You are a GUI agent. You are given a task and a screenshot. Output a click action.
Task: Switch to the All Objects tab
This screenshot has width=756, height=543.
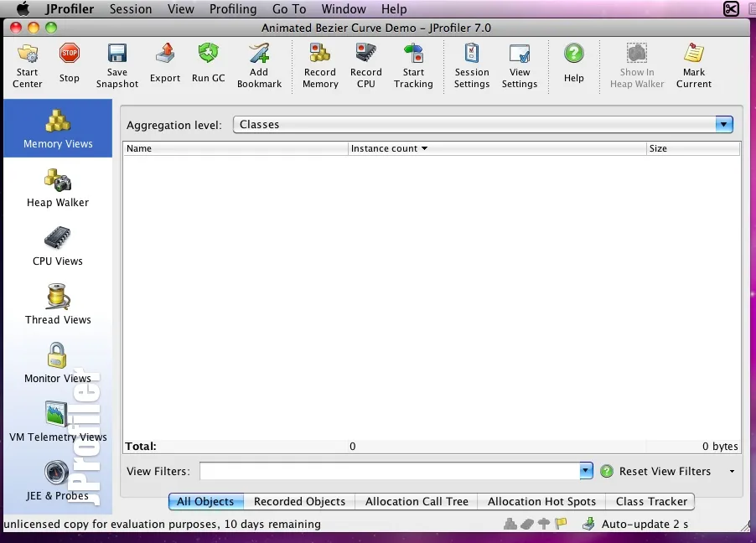click(x=206, y=502)
